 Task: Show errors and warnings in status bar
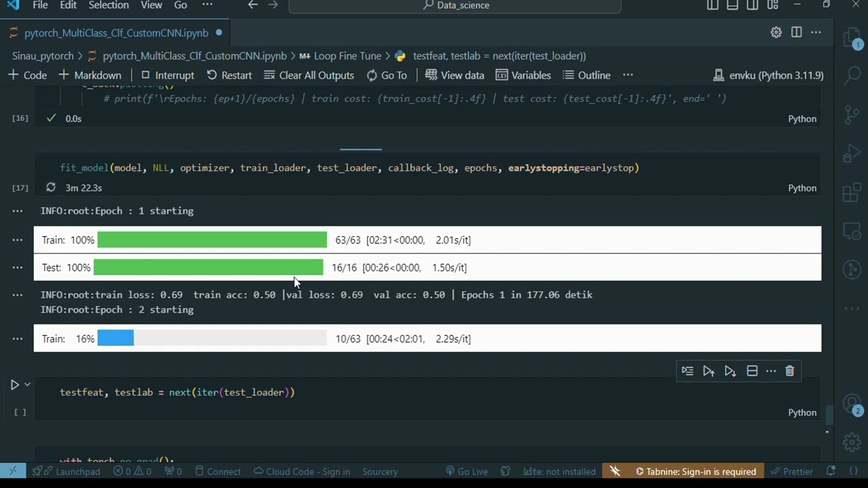[x=133, y=472]
